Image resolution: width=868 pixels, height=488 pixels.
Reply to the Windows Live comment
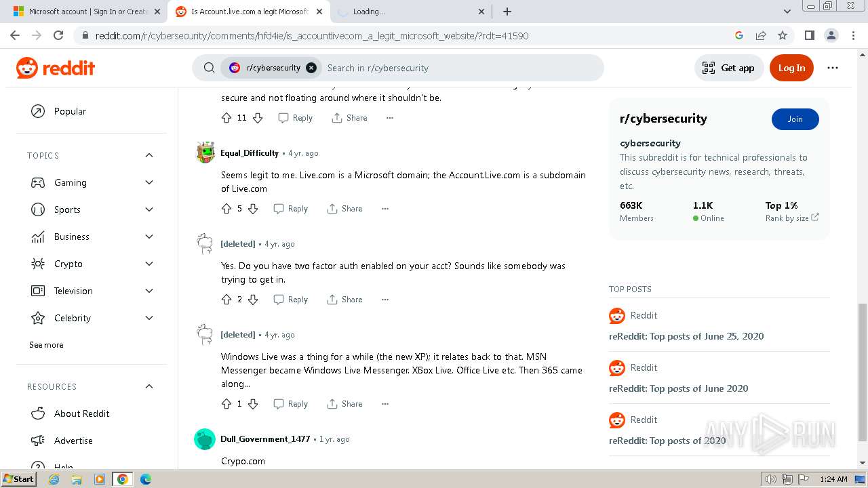pos(291,404)
